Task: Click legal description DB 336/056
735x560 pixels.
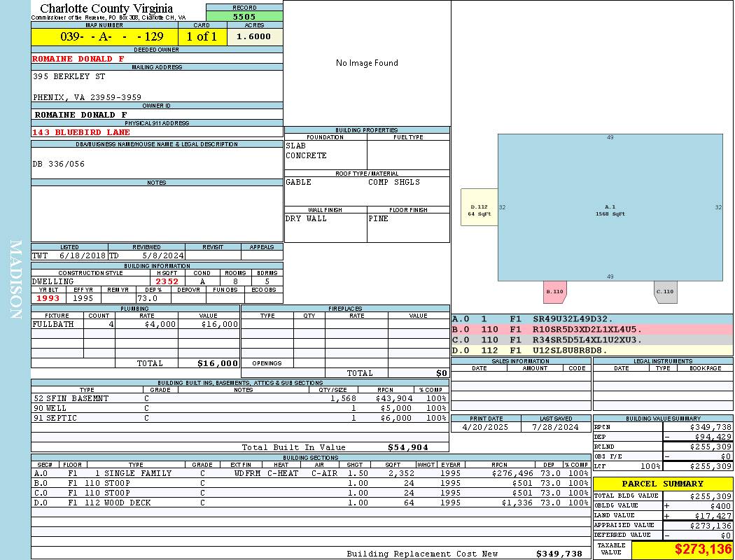Action: click(59, 164)
